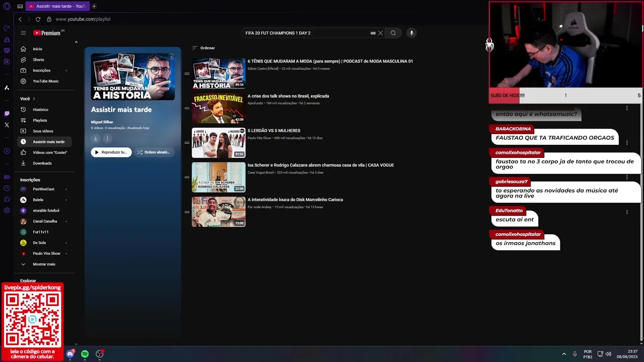This screenshot has height=362, width=644.
Task: Open the Ordenar sort dropdown
Action: pos(203,48)
